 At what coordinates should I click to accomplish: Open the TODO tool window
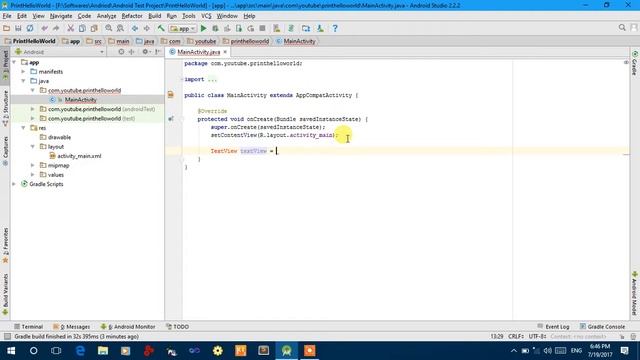[x=178, y=327]
